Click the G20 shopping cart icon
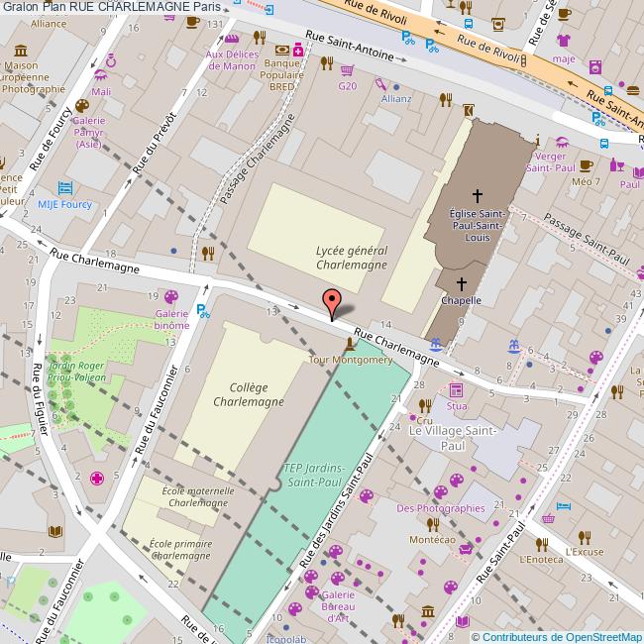Viewport: 644px width, 644px height. tap(347, 70)
